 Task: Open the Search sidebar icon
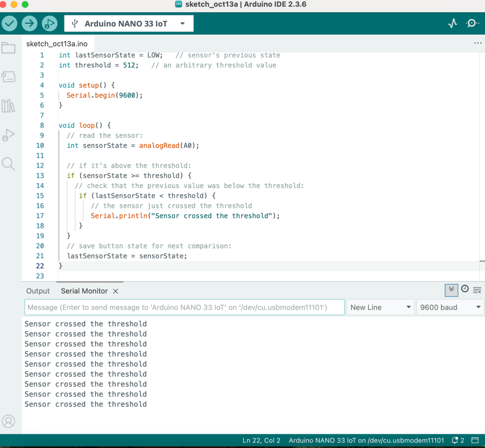[x=9, y=164]
